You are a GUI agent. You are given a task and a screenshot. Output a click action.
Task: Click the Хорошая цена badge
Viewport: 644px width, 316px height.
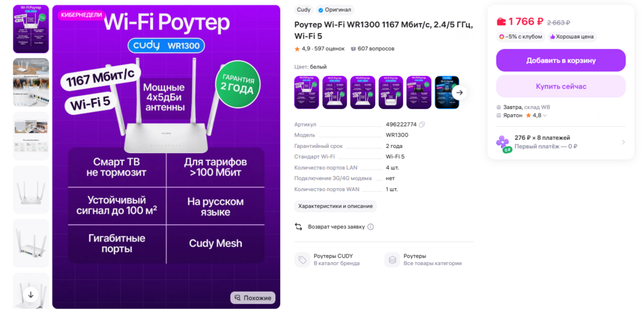[572, 37]
